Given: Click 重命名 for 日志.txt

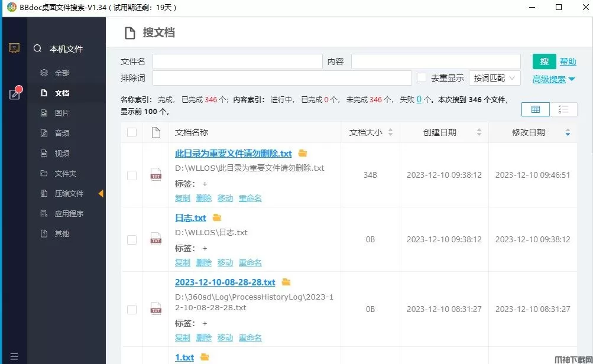Looking at the screenshot, I should tap(250, 262).
